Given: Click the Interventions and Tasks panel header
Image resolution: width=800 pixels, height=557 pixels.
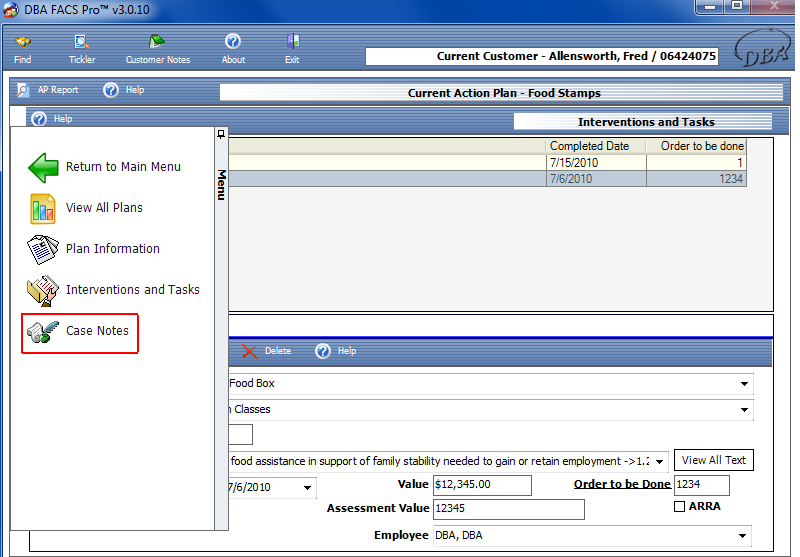Looking at the screenshot, I should [643, 122].
